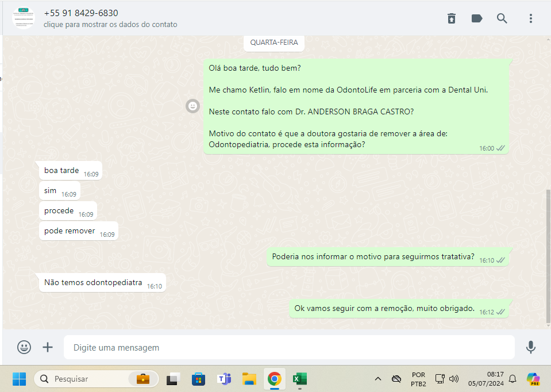The width and height of the screenshot is (551, 392).
Task: Click contact number +55 91 8429-6830
Action: pos(81,13)
